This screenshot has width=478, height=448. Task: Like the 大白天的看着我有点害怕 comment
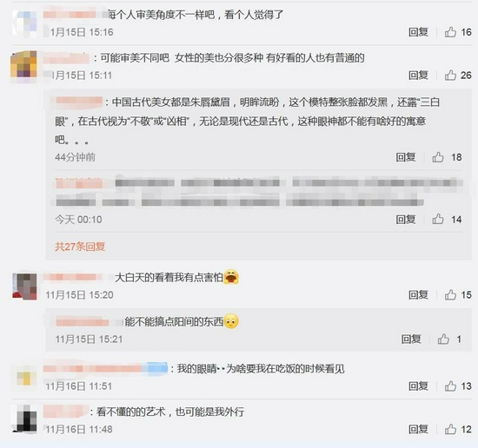coord(450,295)
